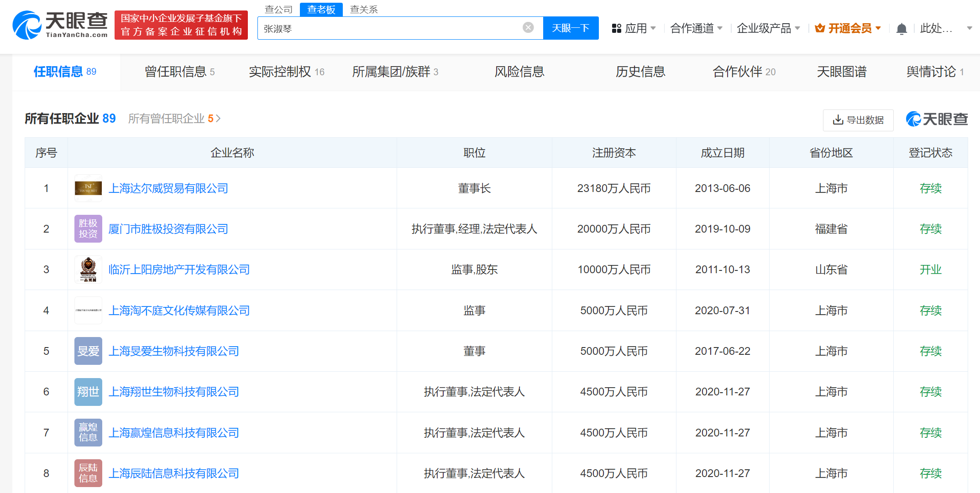Open link 上海达尔威贸易有限公司
Viewport: 980px width, 493px height.
tap(168, 188)
